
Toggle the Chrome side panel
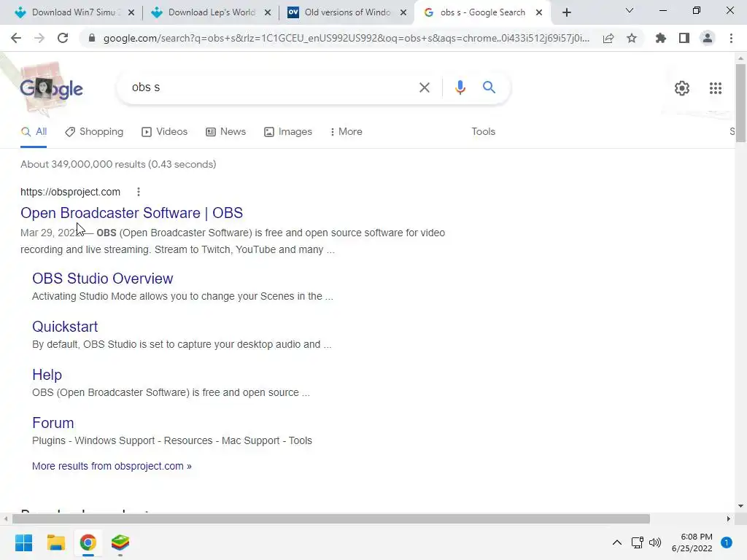click(x=684, y=38)
